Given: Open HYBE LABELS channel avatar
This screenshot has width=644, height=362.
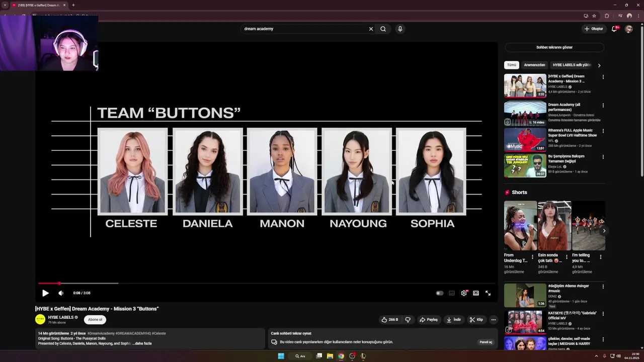Looking at the screenshot, I should click(x=40, y=319).
